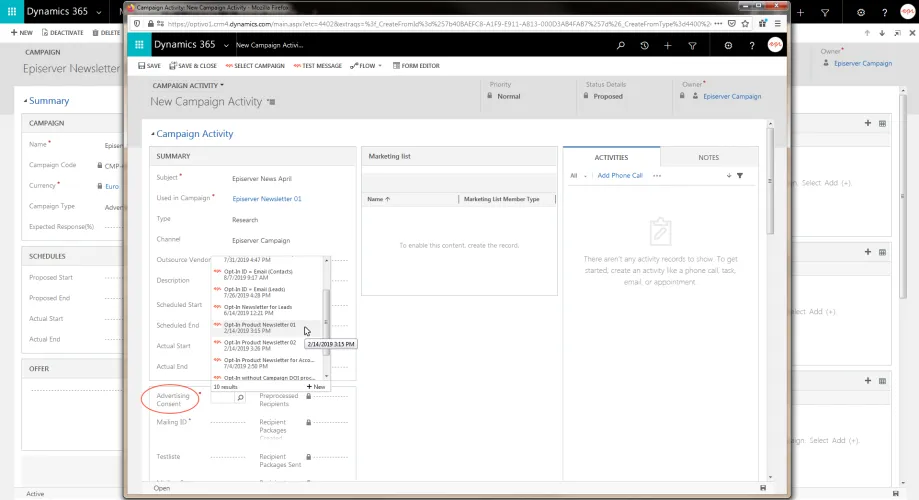Open settings gear in front window header

tap(728, 45)
